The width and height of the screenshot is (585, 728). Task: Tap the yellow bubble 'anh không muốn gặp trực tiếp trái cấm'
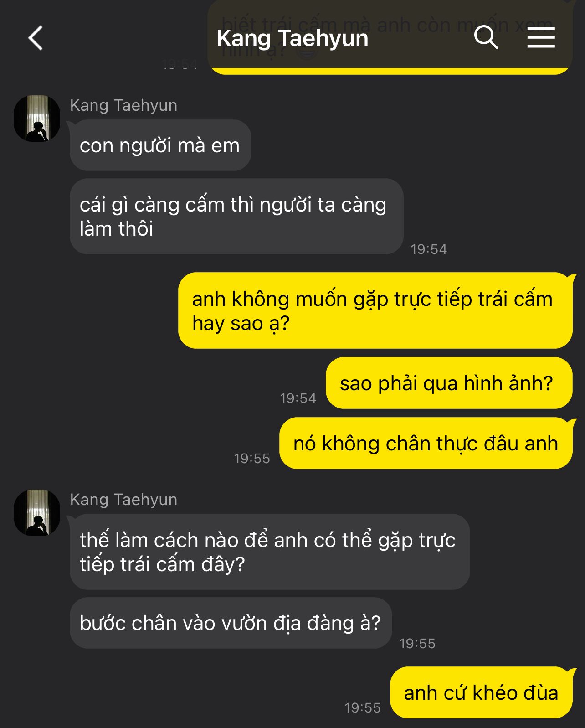tap(375, 310)
